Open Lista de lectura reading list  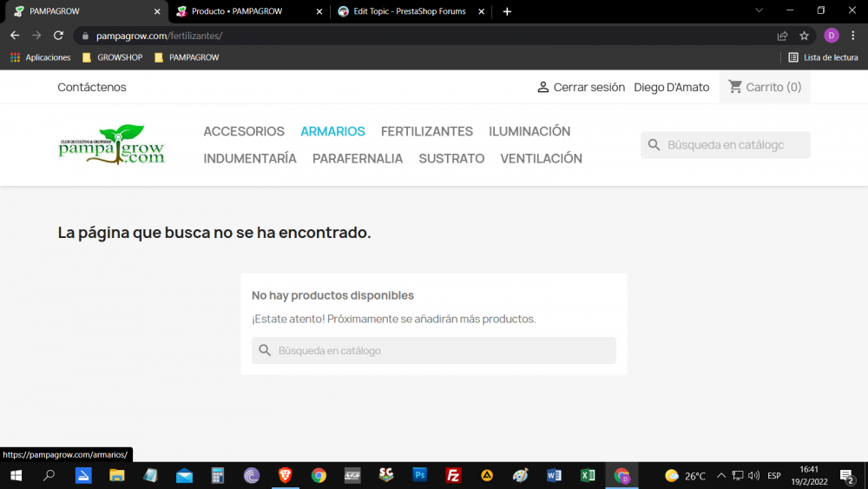pos(823,57)
